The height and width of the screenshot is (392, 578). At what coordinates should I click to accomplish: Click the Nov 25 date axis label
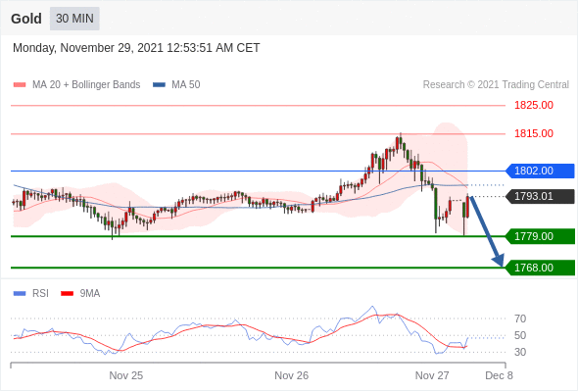point(126,375)
